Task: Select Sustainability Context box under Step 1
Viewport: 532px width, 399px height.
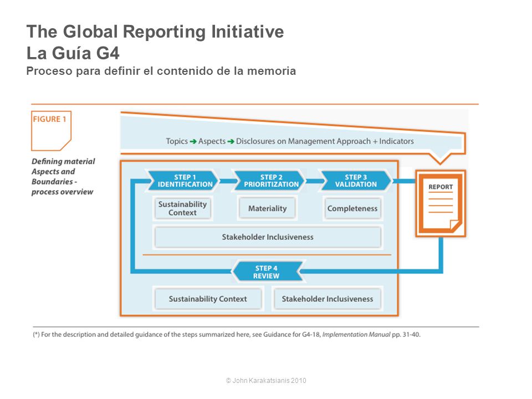Action: click(x=182, y=208)
